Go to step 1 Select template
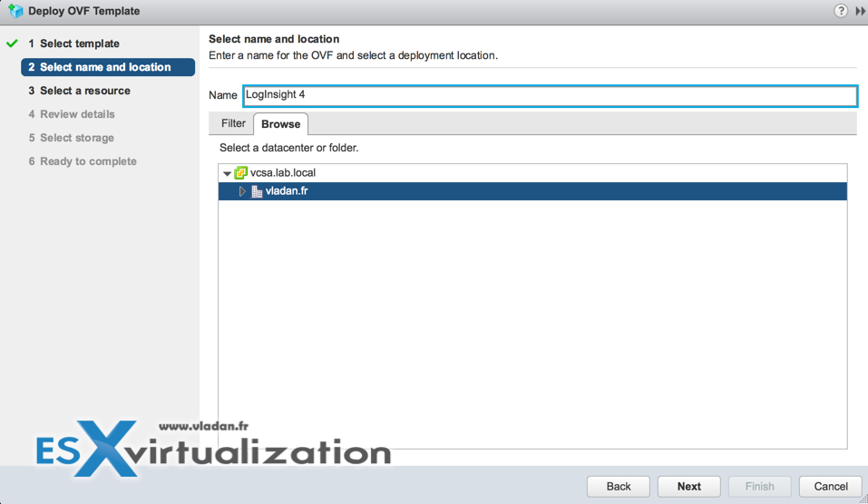 [74, 44]
